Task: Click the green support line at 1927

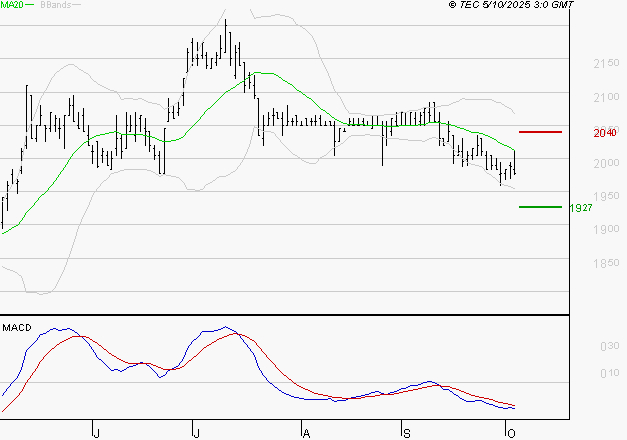Action: click(x=540, y=207)
